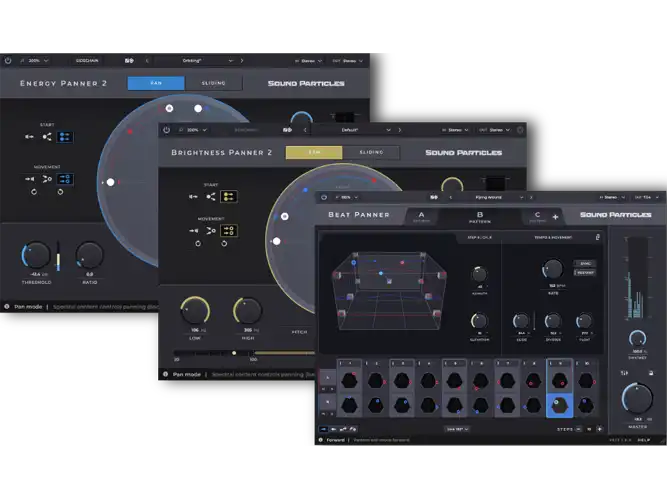
Task: Select the Forward playback direction icon in Beat Panner
Action: point(324,429)
